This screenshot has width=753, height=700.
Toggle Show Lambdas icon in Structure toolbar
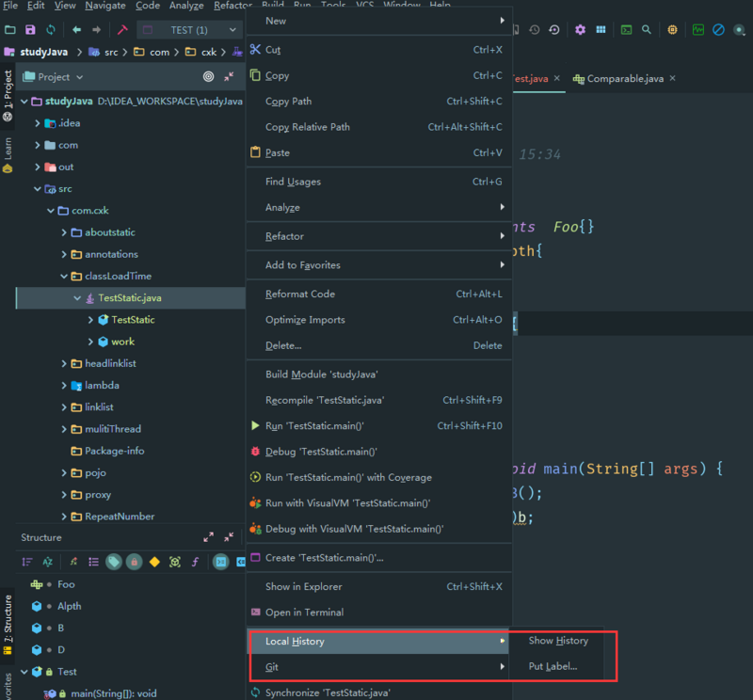175,562
